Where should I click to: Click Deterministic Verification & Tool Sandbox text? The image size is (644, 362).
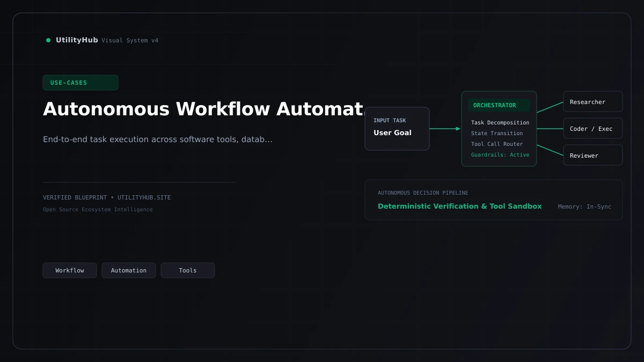pos(460,206)
